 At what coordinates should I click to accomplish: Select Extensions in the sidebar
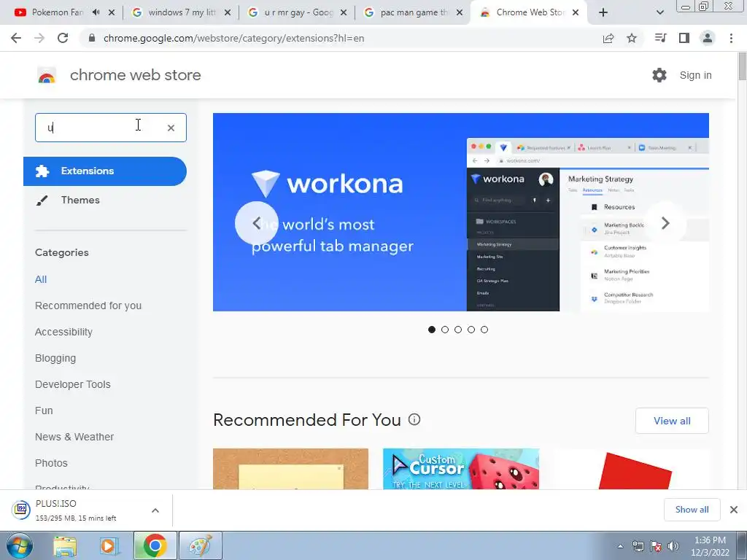[x=105, y=171]
